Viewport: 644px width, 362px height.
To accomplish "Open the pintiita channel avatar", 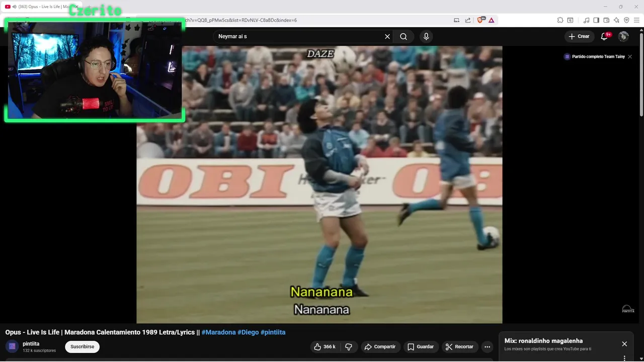I will click(x=12, y=346).
